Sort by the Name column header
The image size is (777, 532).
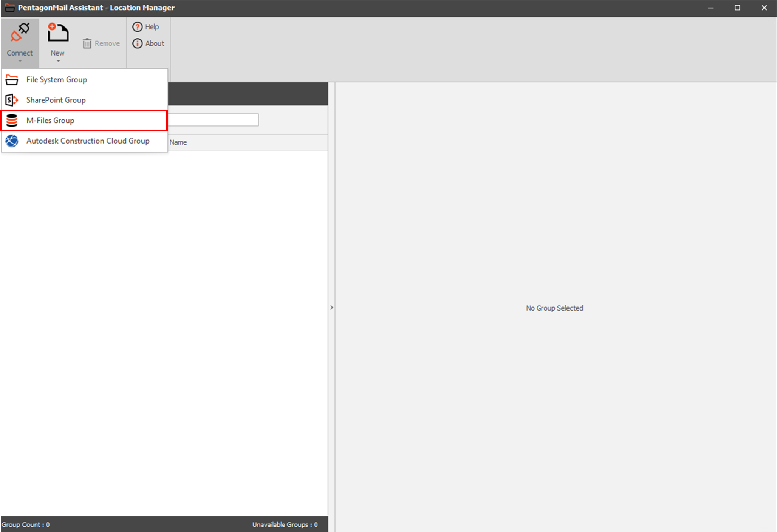[x=178, y=142]
